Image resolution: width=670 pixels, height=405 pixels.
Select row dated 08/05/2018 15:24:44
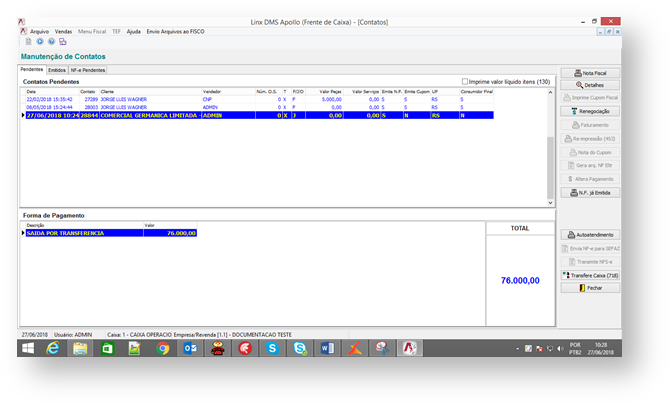[x=259, y=107]
